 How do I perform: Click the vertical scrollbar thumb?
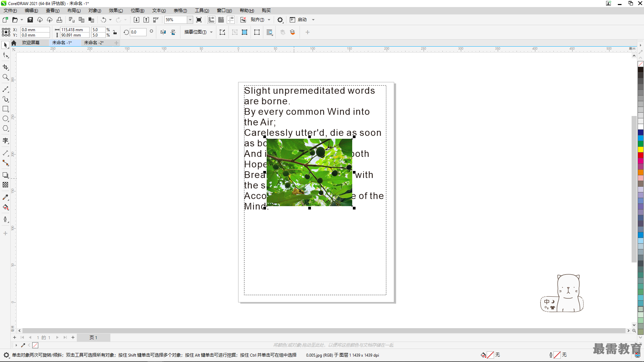pos(634,189)
